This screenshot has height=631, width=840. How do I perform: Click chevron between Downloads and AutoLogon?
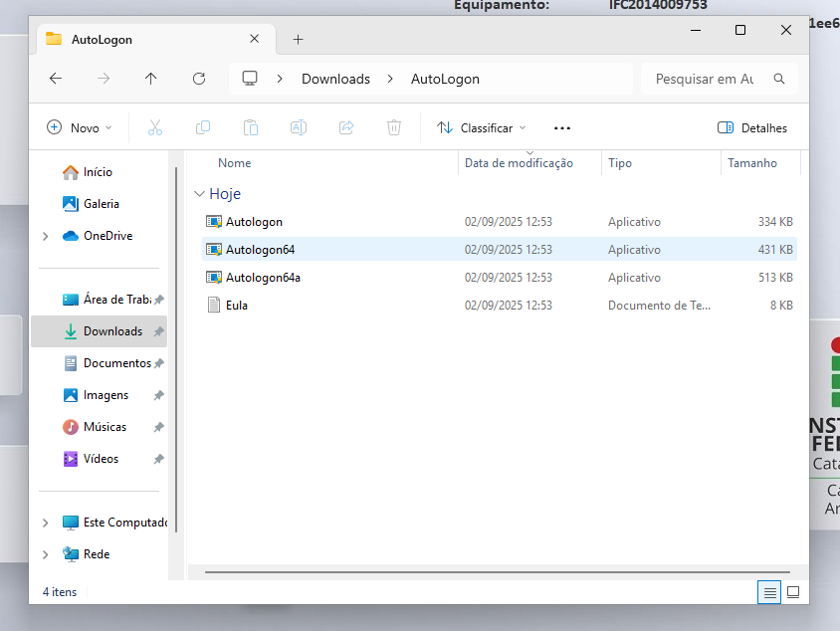click(390, 79)
